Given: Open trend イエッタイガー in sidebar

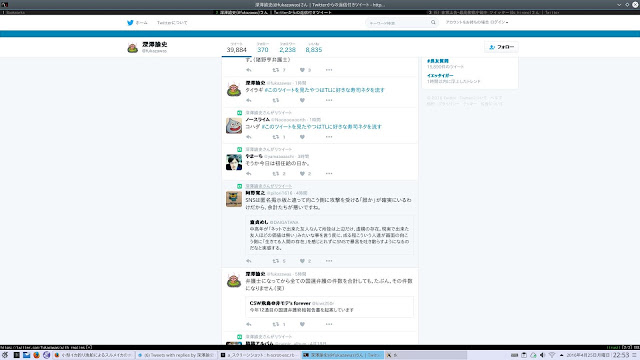Looking at the screenshot, I should click(x=440, y=76).
